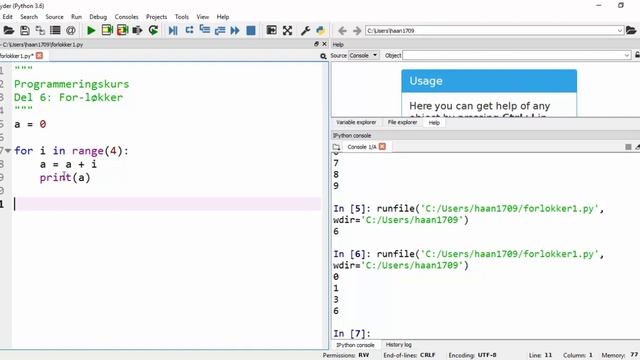Toggle fullscreen mode with the arrows icon
The image size is (640, 360).
pos(287,30)
